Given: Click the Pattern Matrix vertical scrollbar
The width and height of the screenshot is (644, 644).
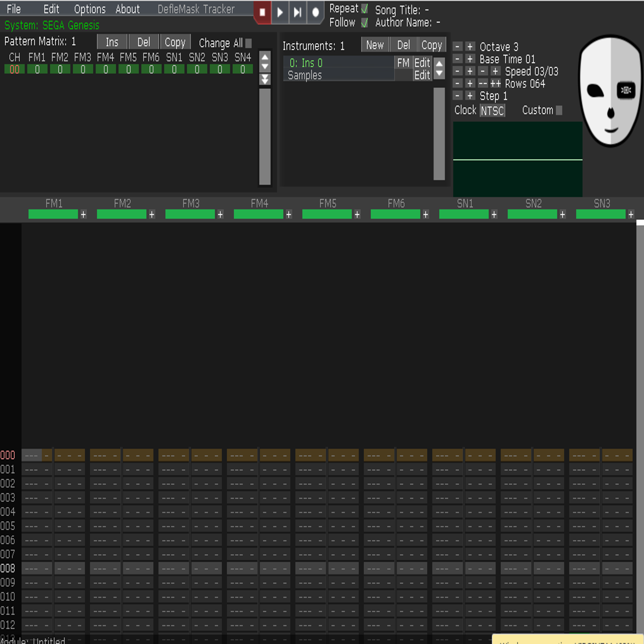Looking at the screenshot, I should click(x=265, y=136).
